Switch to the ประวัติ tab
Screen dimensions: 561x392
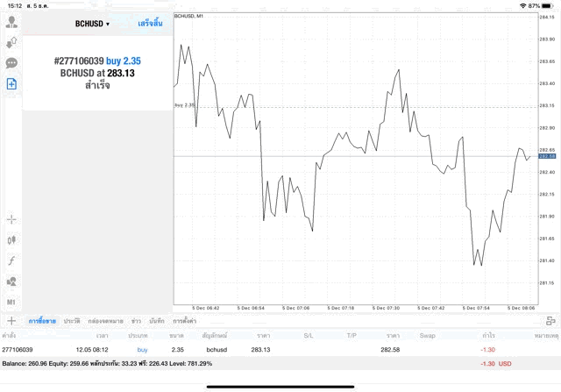[72, 322]
